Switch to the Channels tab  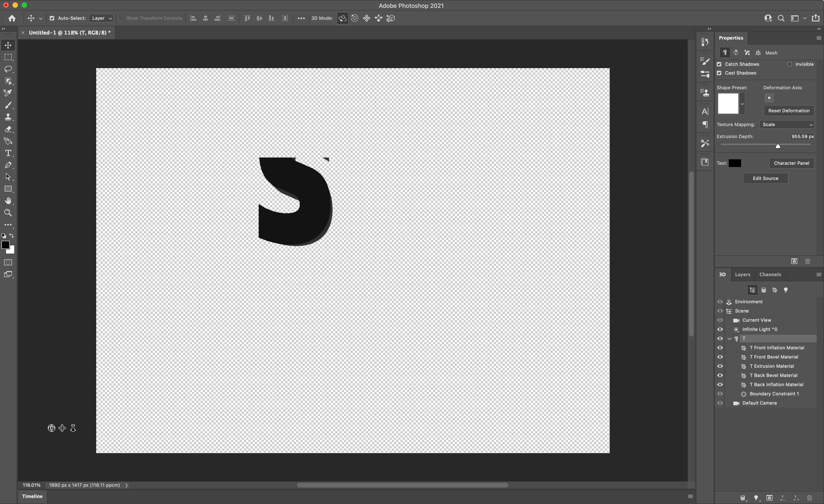tap(770, 275)
